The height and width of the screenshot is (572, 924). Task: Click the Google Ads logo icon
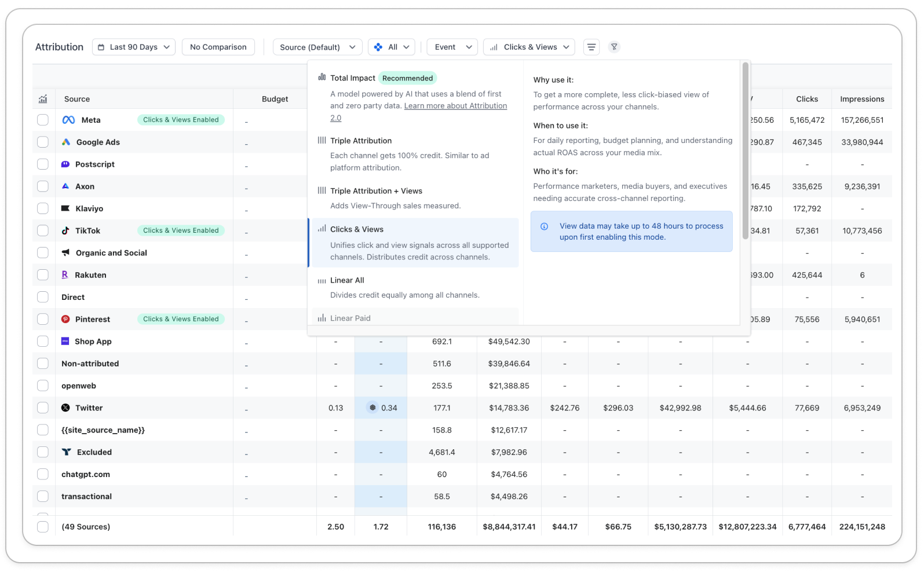click(66, 142)
